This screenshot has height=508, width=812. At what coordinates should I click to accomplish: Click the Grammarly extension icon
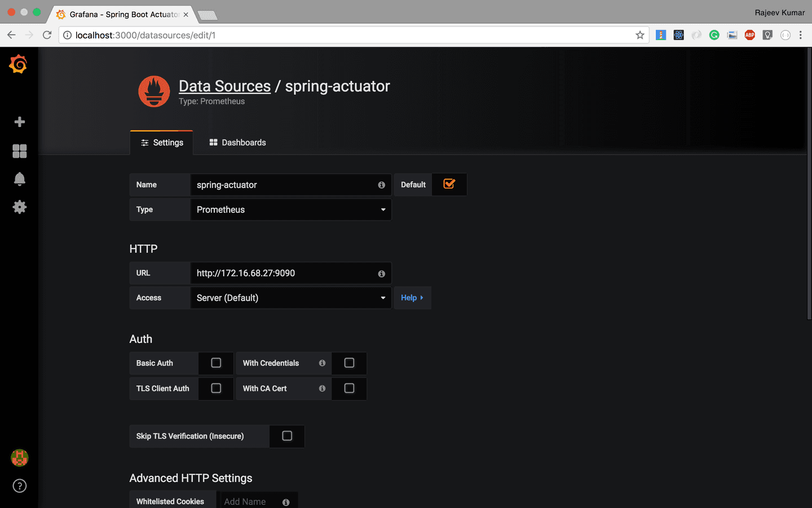click(714, 35)
